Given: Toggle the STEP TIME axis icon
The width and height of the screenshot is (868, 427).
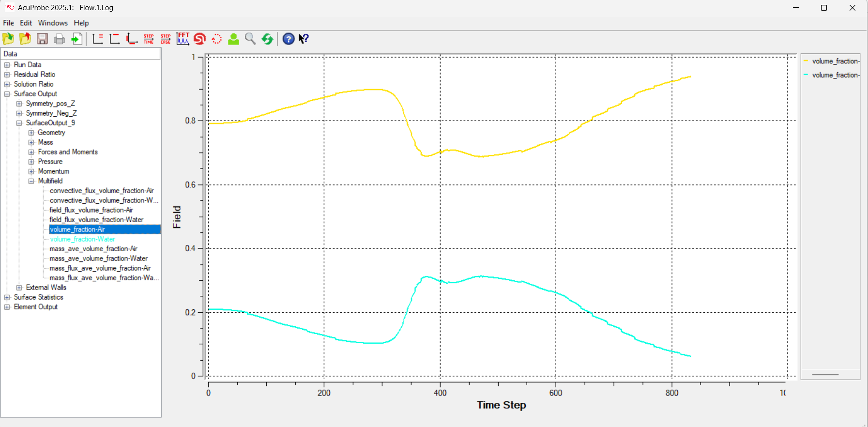Looking at the screenshot, I should click(x=149, y=39).
